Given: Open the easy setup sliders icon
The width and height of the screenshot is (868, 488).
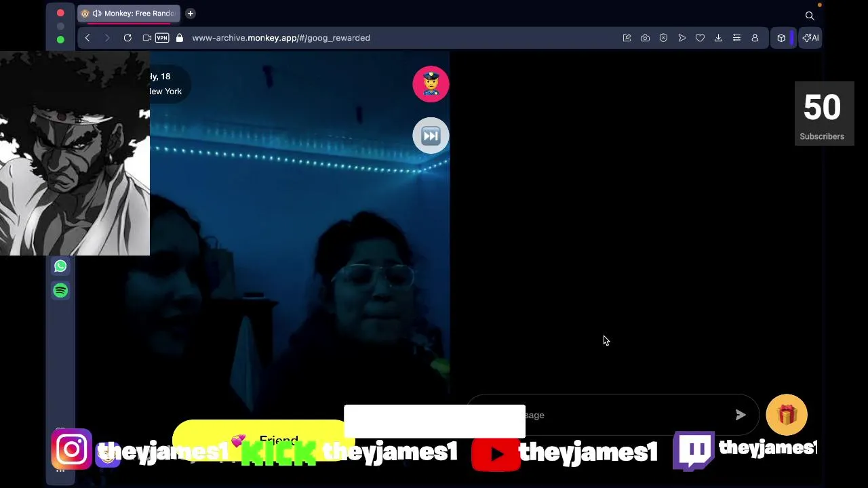Looking at the screenshot, I should click(x=736, y=38).
